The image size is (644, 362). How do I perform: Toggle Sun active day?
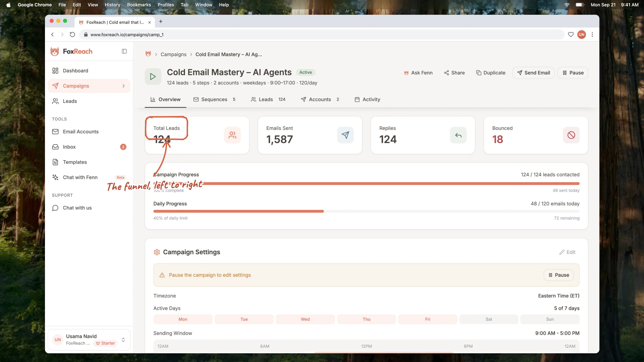click(x=550, y=319)
